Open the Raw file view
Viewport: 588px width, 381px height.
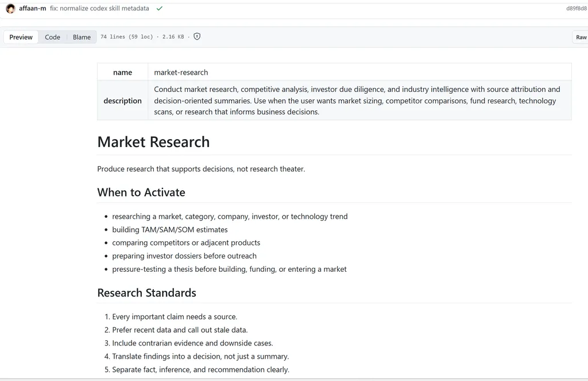point(581,37)
